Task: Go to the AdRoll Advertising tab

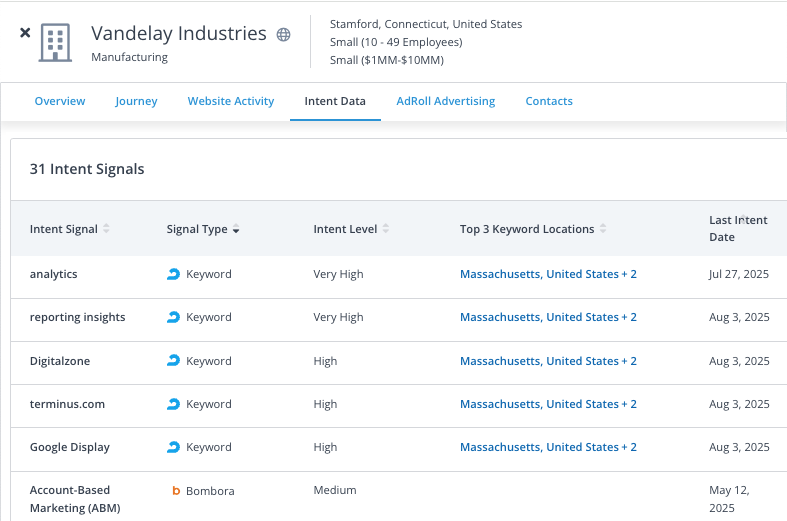Action: pyautogui.click(x=445, y=101)
